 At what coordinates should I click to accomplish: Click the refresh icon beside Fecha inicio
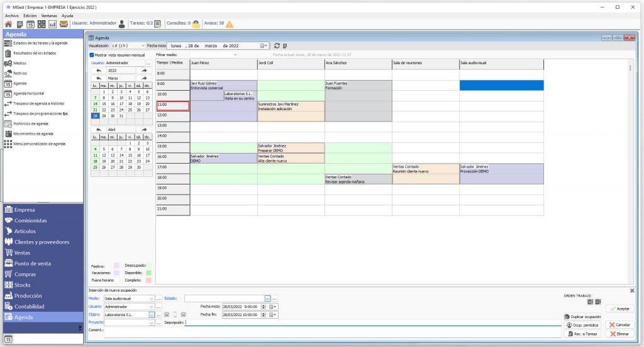277,45
